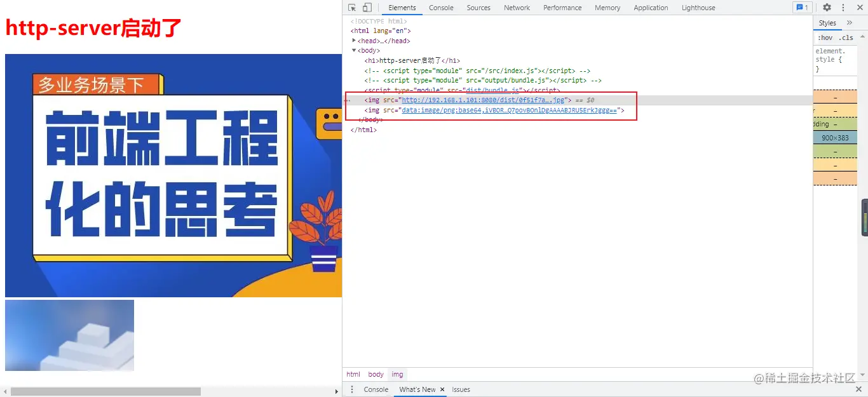Click the element.style rule block
Image resolution: width=868 pixels, height=397 pixels.
pyautogui.click(x=834, y=60)
